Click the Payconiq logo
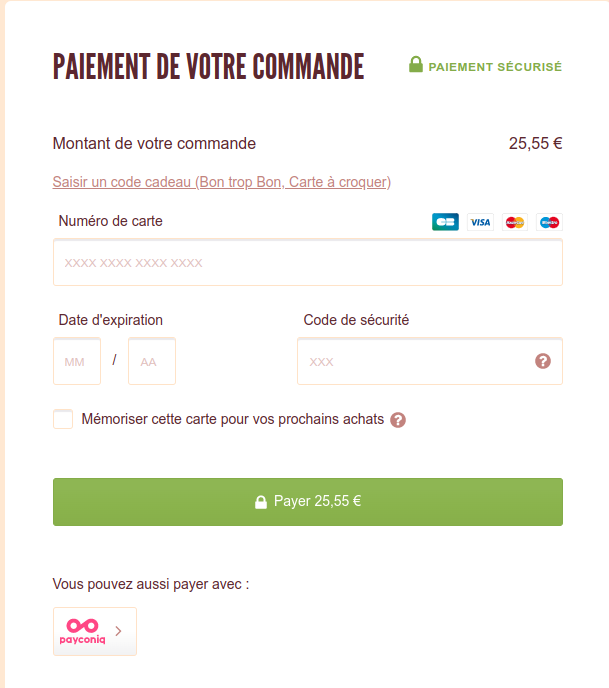The image size is (609, 688). [x=82, y=631]
